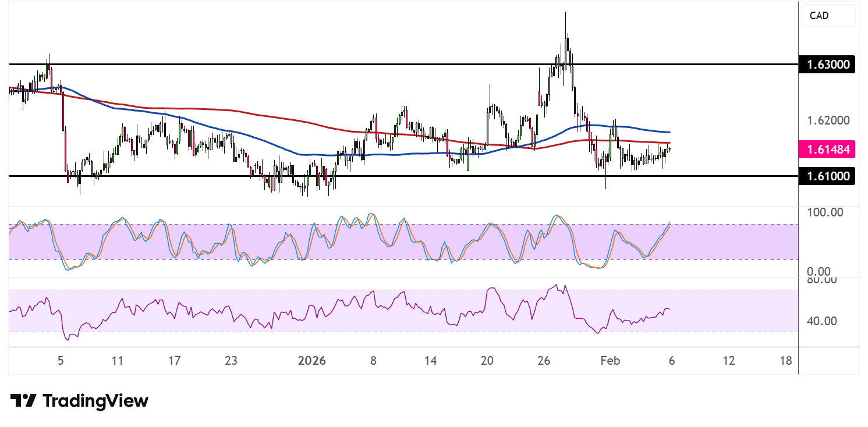
Task: Select date 14 on the time axis
Action: point(430,361)
